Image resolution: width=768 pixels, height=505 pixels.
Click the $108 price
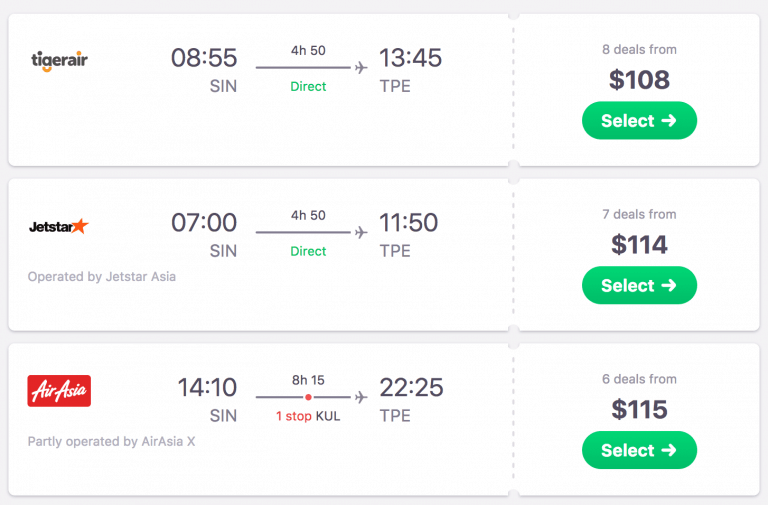639,80
